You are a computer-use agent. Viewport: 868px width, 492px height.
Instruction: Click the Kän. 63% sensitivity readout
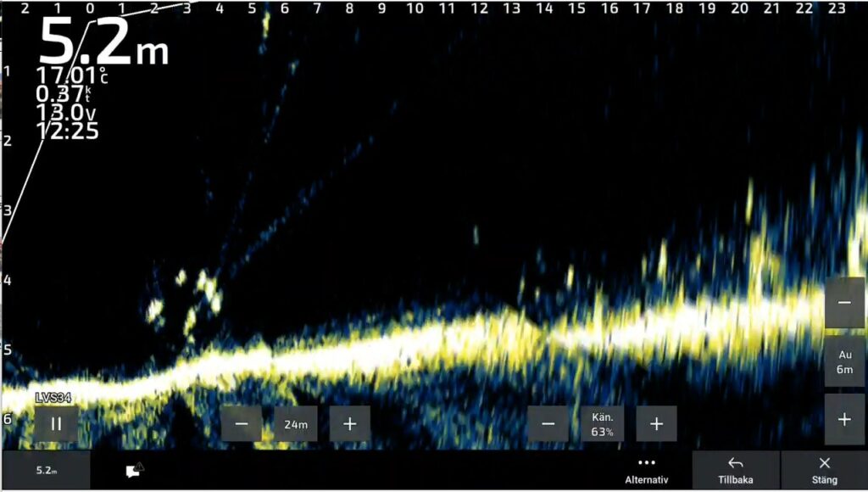click(603, 424)
